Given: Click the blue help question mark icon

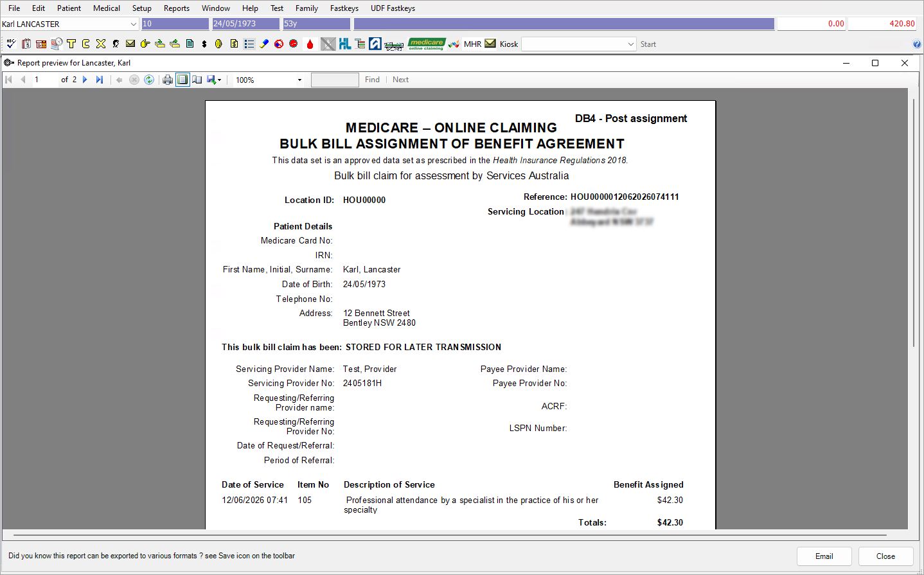Looking at the screenshot, I should (917, 44).
